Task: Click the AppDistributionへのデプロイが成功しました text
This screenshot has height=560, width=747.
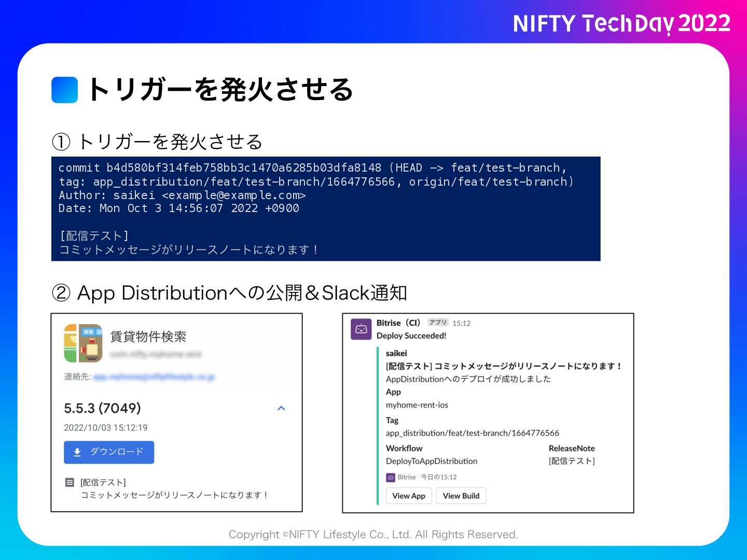Action: (468, 379)
